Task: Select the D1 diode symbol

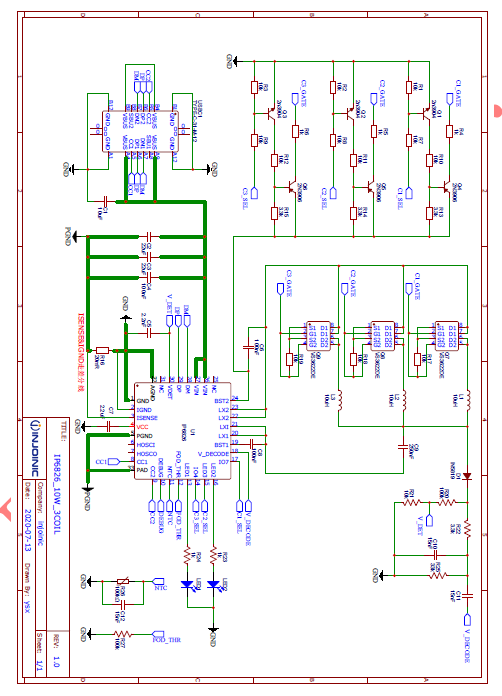Action: pyautogui.click(x=467, y=476)
